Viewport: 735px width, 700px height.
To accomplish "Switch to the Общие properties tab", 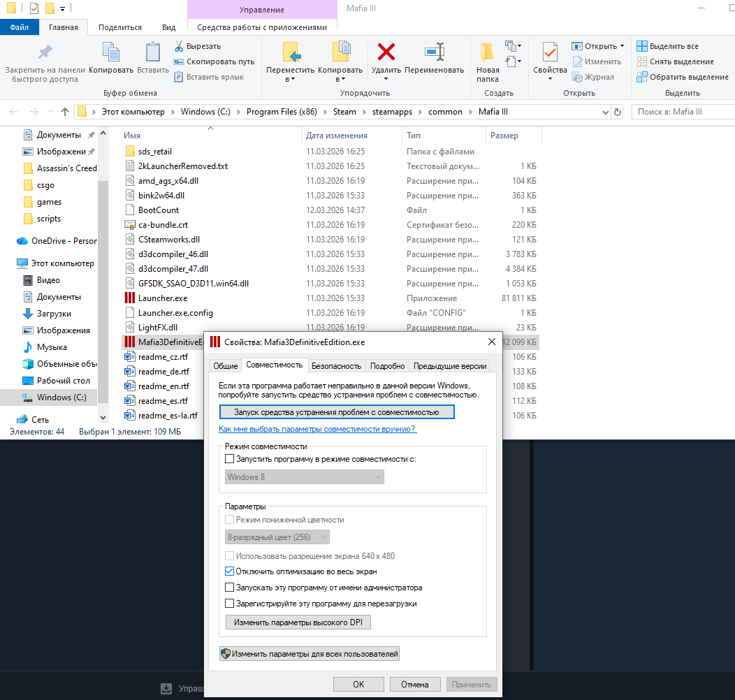I will pos(226,365).
